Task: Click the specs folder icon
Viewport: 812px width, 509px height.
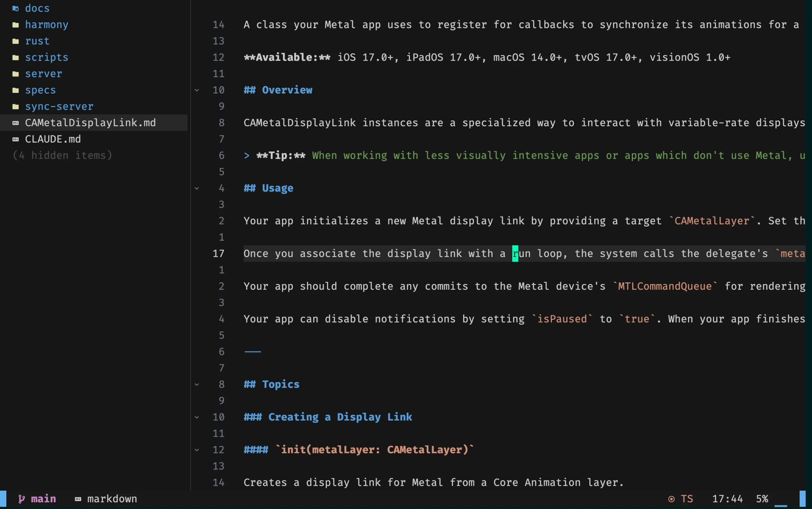Action: click(16, 90)
